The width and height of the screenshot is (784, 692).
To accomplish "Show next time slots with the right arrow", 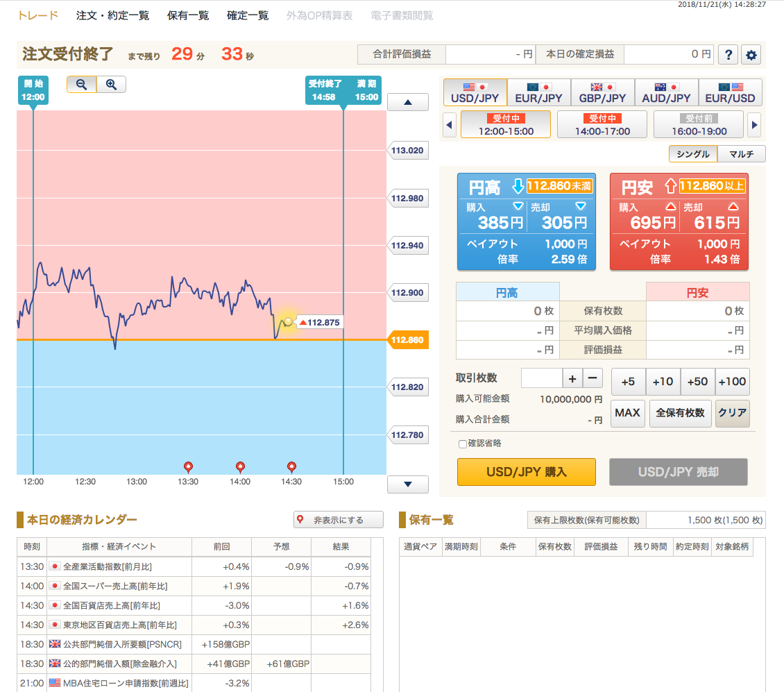I will (x=755, y=125).
